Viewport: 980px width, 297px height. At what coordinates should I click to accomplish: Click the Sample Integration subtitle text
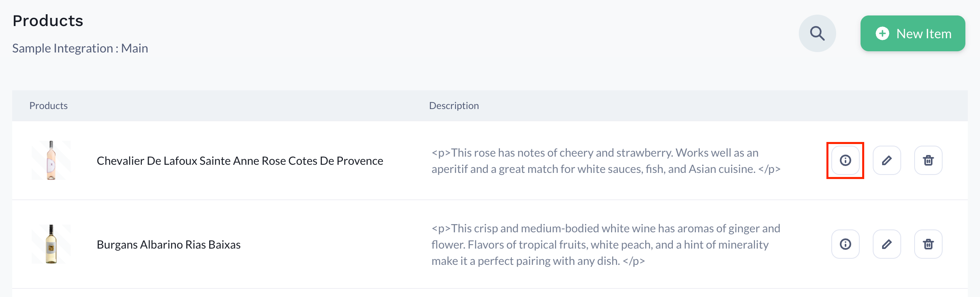click(x=63, y=48)
